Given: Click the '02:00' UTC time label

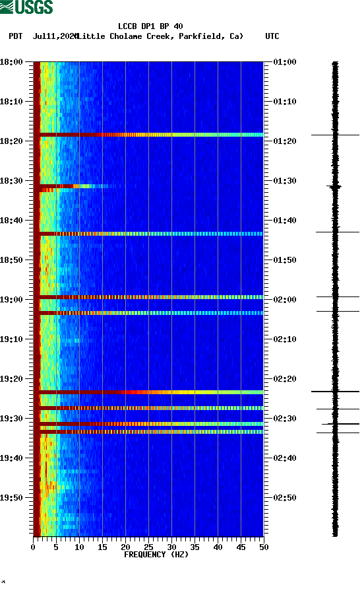Looking at the screenshot, I should pos(285,300).
